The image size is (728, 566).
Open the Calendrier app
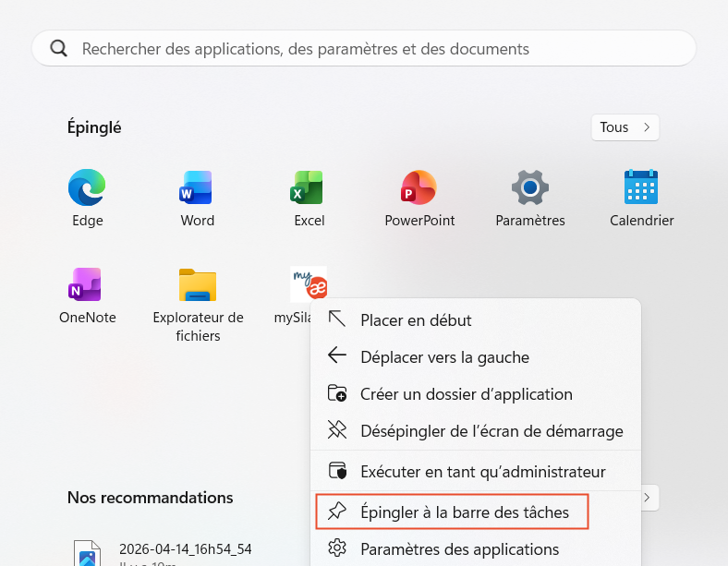point(641,187)
